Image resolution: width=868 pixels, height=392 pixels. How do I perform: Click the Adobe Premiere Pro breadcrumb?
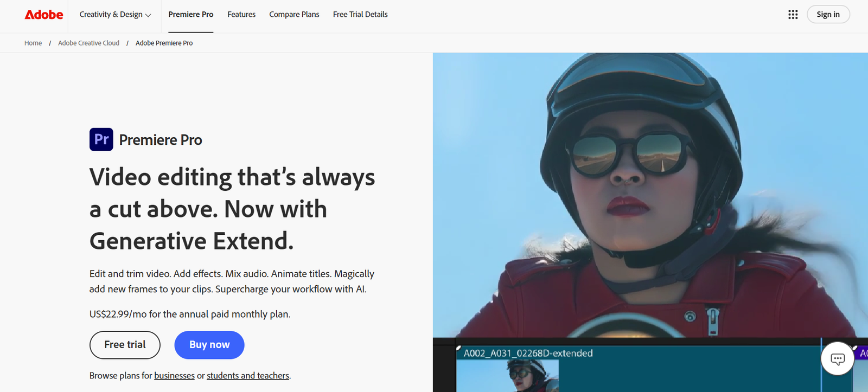pos(164,43)
